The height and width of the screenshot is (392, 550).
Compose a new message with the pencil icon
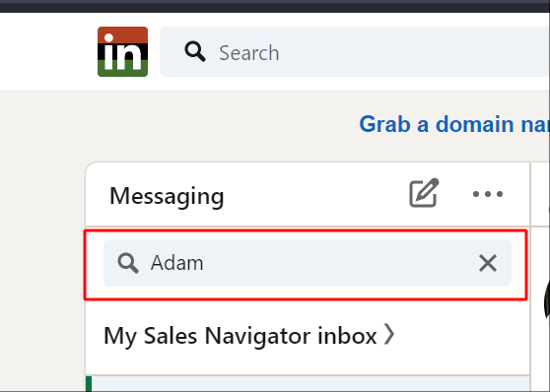[424, 193]
